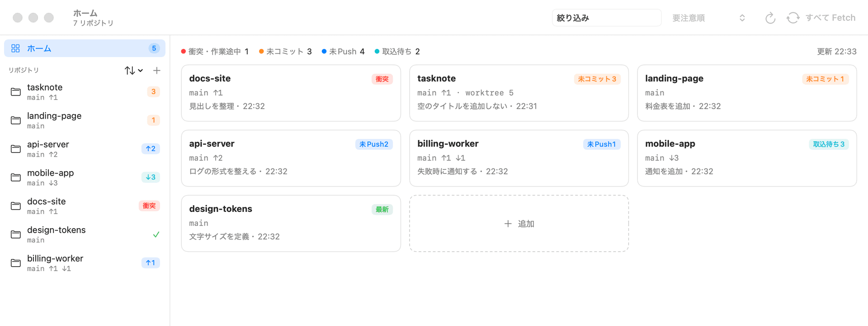Click the 衝突 badge on sidebar docs-site

pos(149,206)
